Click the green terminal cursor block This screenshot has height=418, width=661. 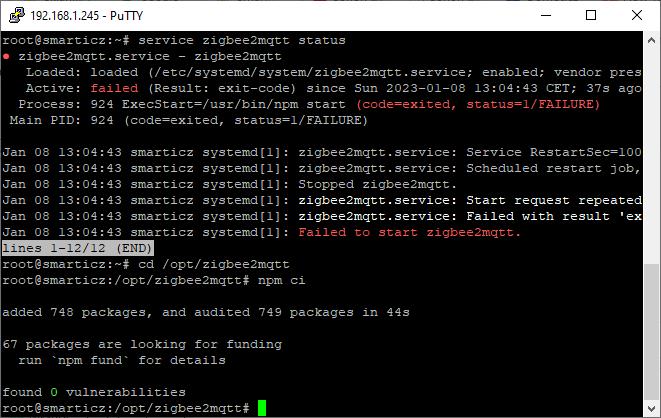(262, 408)
